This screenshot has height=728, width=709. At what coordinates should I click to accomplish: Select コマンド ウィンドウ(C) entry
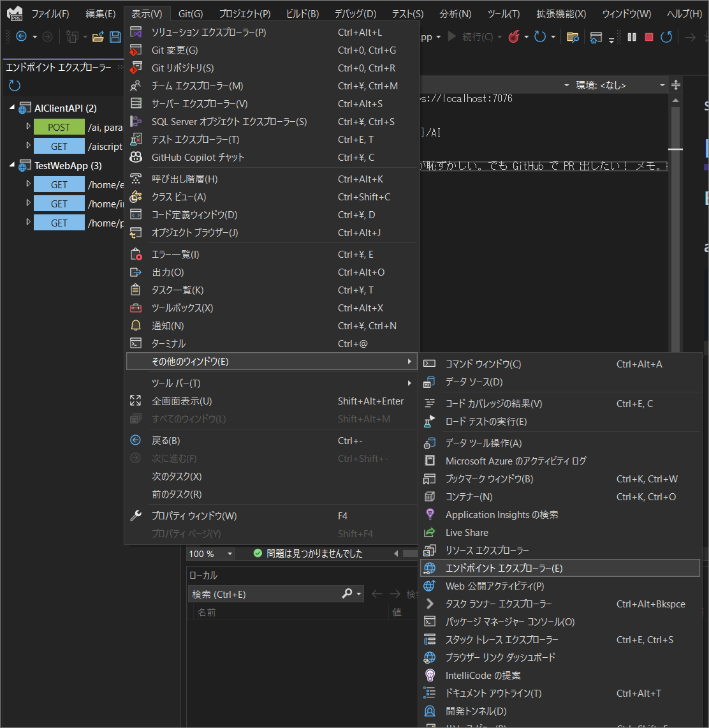coord(560,364)
